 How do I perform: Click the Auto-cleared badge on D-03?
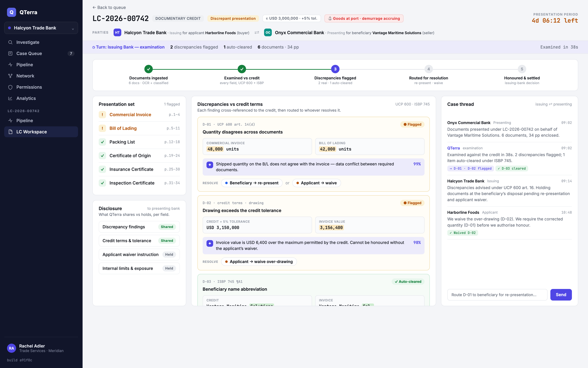coord(408,282)
